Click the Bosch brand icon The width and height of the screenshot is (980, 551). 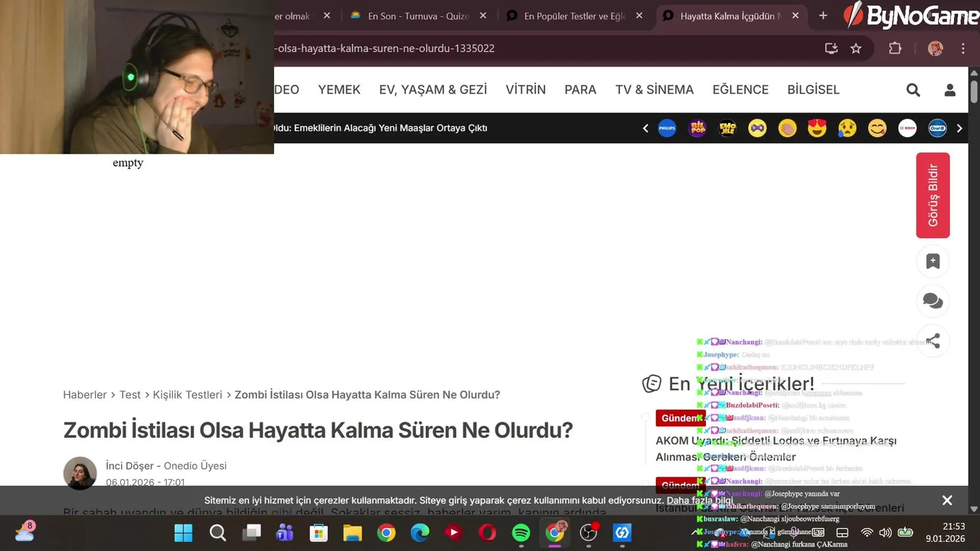(x=907, y=129)
